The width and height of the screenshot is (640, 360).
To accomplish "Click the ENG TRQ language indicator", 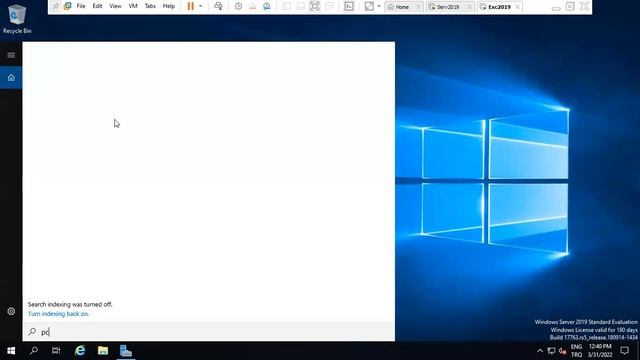I will [576, 351].
